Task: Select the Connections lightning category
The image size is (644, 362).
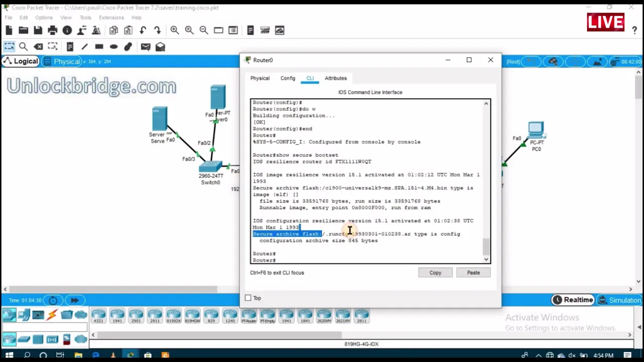Action: click(x=52, y=315)
